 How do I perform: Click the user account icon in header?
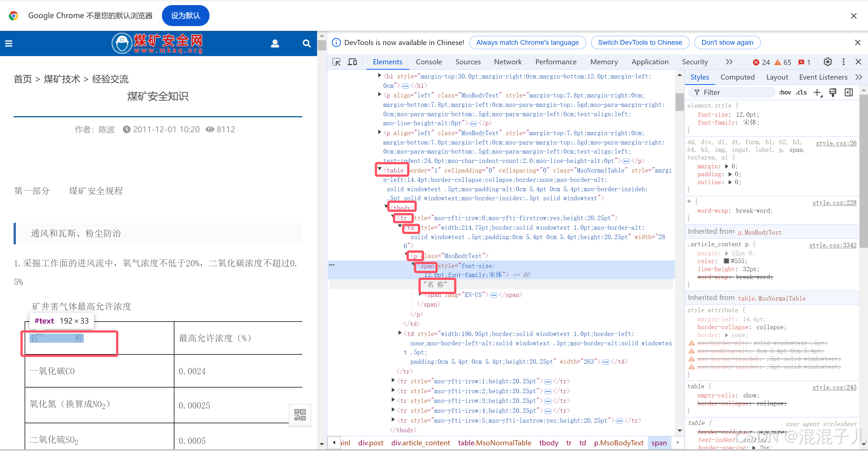[x=275, y=43]
